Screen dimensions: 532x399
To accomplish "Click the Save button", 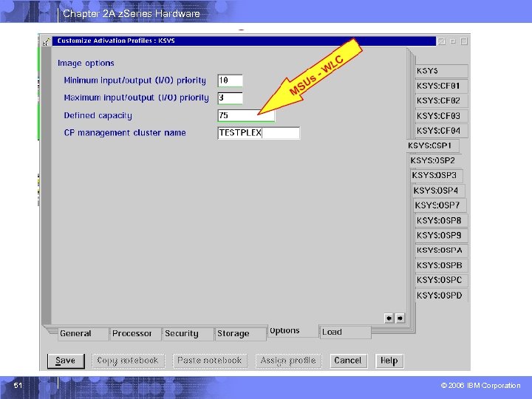I will [66, 361].
